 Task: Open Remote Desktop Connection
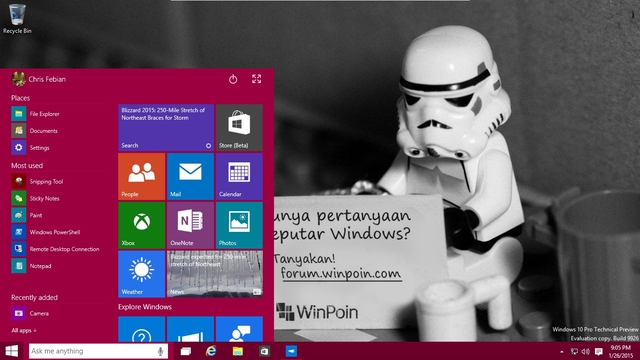pos(56,249)
